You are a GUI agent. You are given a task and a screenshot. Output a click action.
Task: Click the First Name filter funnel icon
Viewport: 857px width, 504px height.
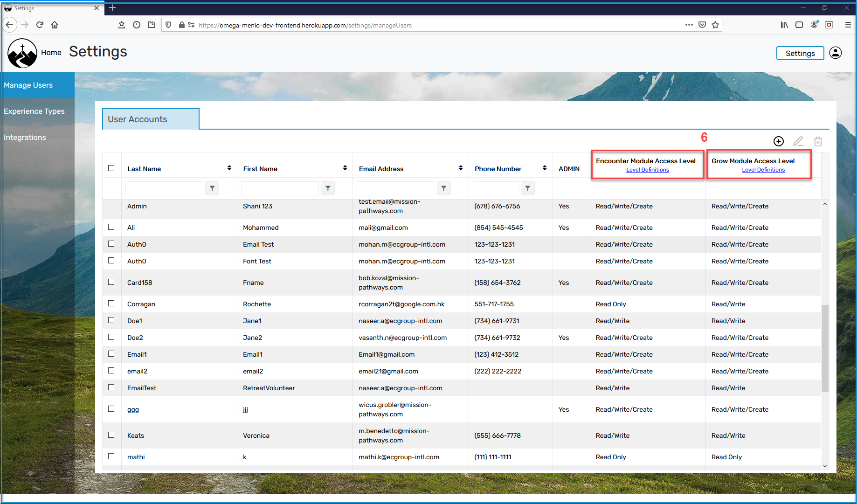328,188
